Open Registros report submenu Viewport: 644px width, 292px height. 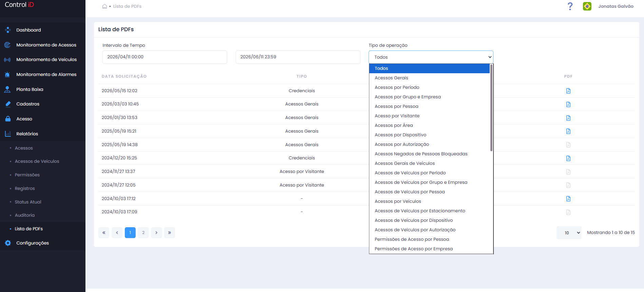(25, 188)
